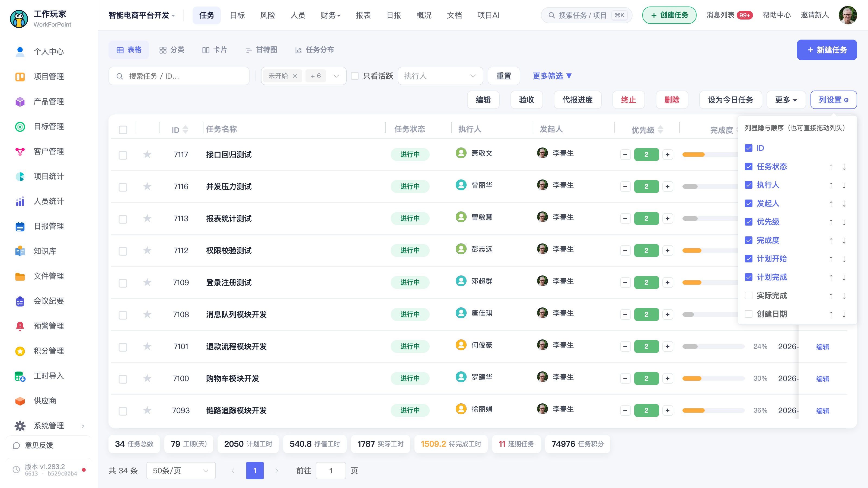Toggle 只看活跃 checkbox
This screenshot has width=868, height=488.
(x=355, y=76)
